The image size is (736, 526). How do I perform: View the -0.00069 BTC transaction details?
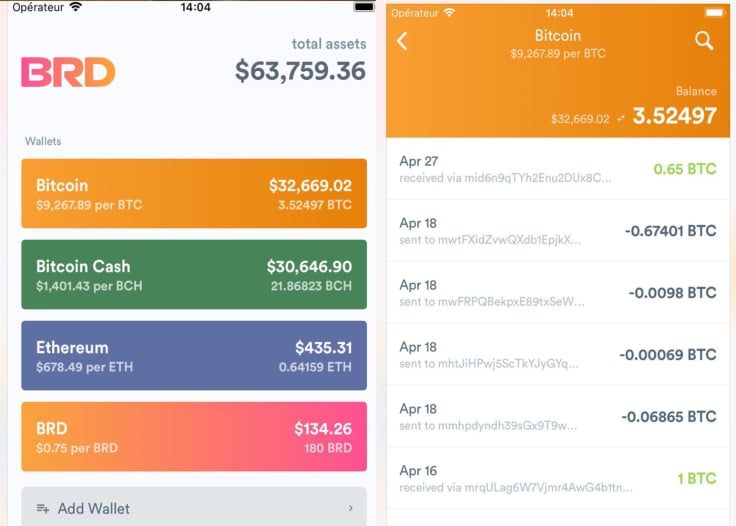pyautogui.click(x=558, y=355)
